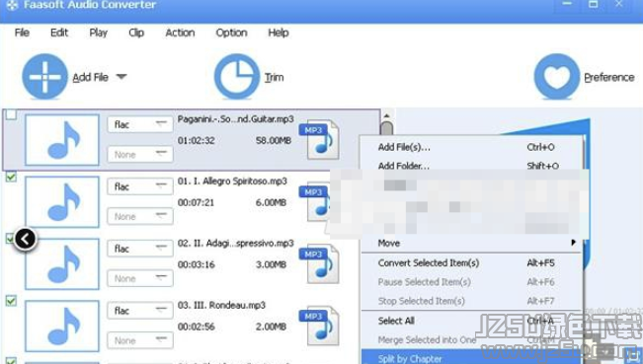Open the None dropdown for Paganini file
Image resolution: width=643 pixels, height=364 pixels.
140,154
